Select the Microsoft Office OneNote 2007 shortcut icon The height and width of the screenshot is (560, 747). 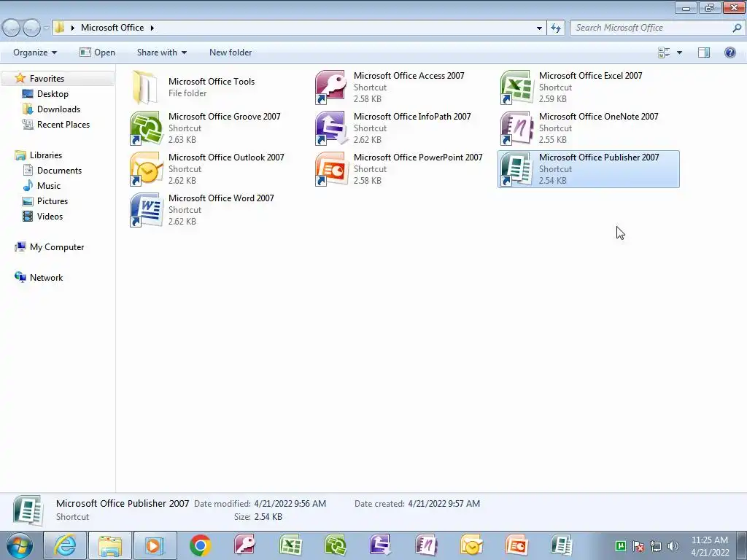click(x=516, y=128)
